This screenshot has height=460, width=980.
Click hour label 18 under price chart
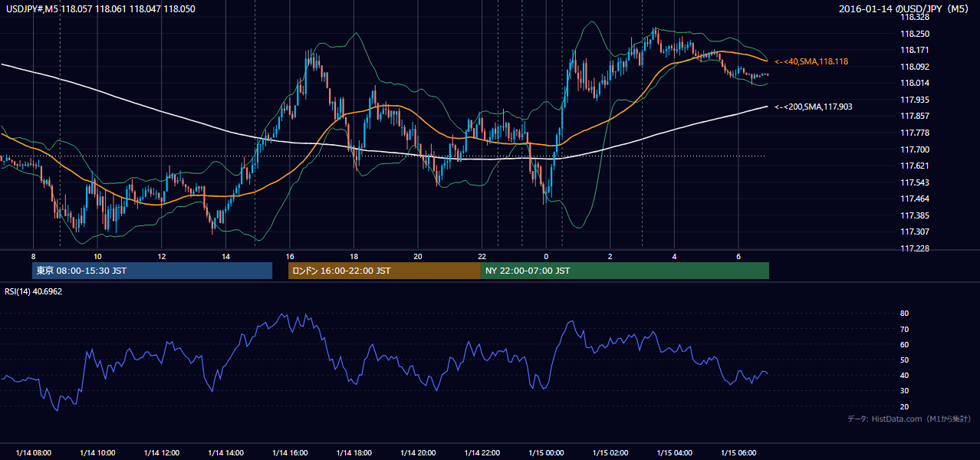(x=354, y=256)
